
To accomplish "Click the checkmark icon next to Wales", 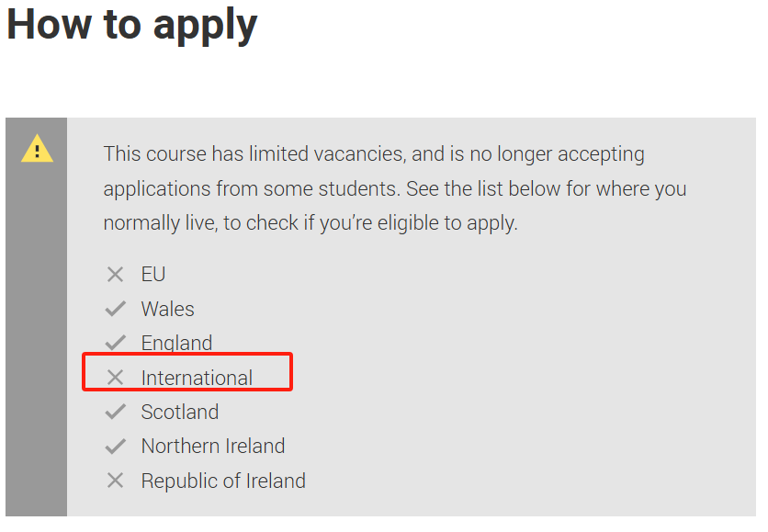I will 116,309.
